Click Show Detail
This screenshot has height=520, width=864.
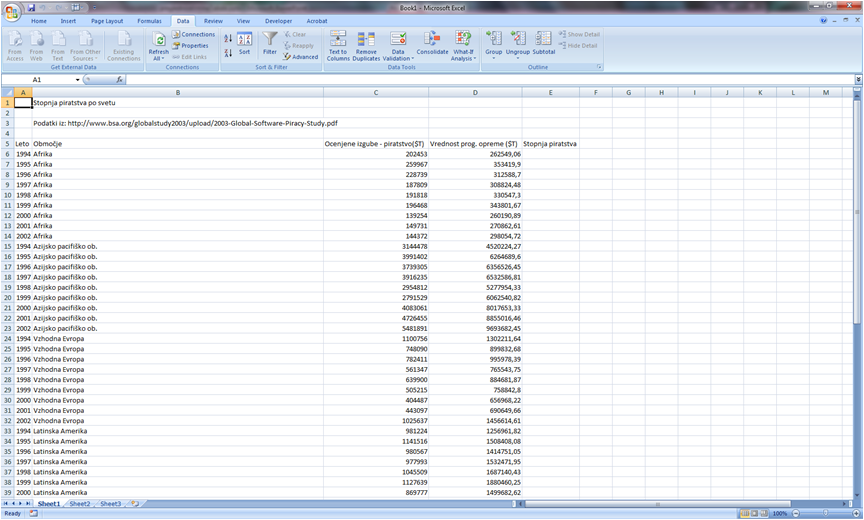(x=579, y=34)
